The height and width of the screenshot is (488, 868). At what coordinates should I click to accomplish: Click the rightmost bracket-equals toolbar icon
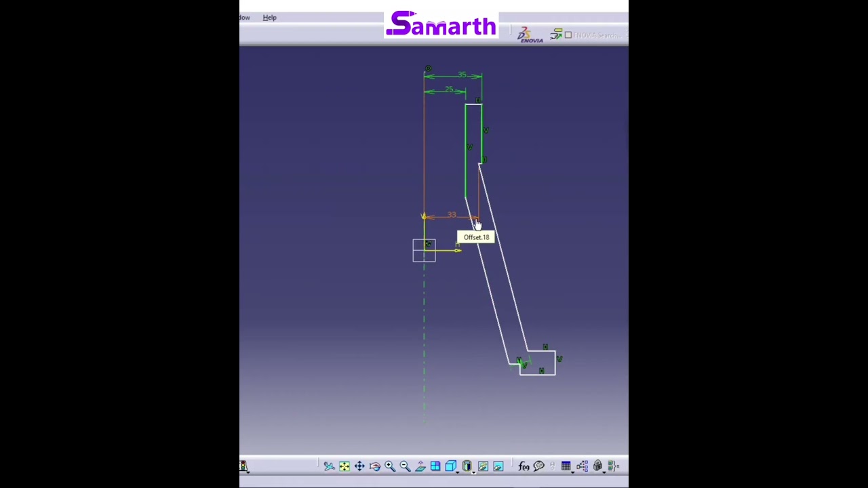(613, 466)
